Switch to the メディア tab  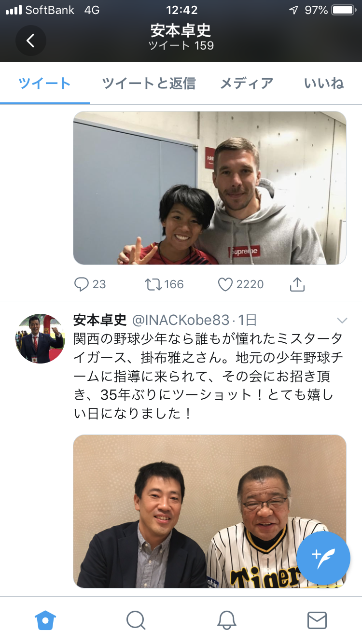[x=247, y=84]
